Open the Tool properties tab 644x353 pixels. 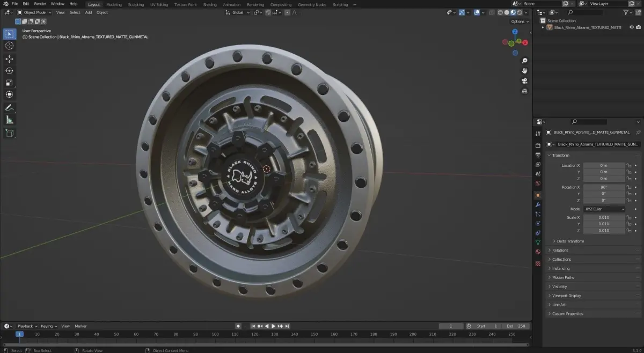coord(538,134)
